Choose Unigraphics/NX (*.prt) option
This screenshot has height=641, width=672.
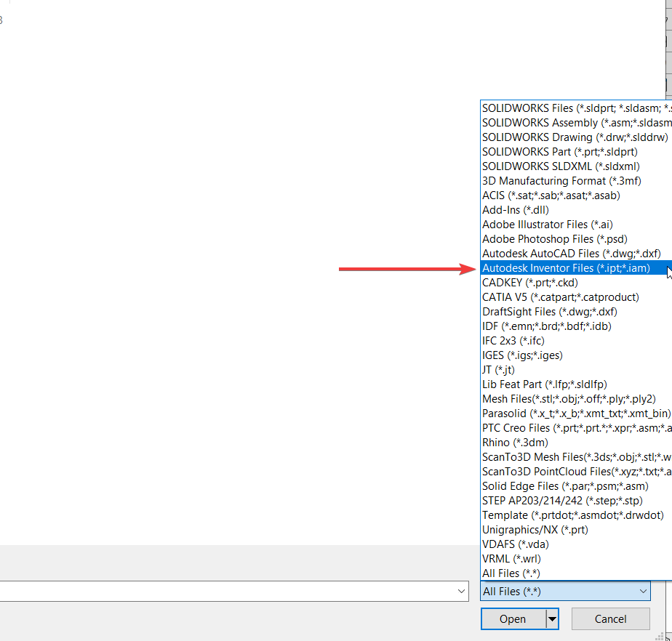tap(535, 530)
